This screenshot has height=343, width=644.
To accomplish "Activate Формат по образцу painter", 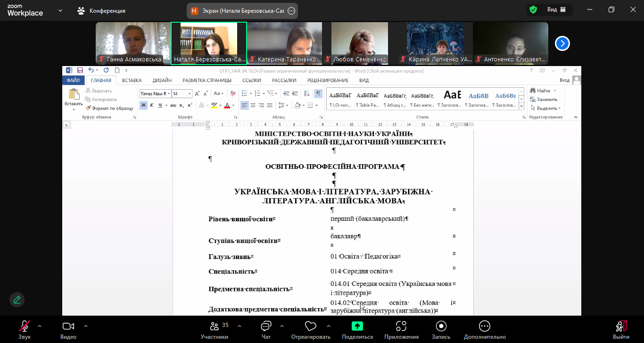I will coord(109,108).
